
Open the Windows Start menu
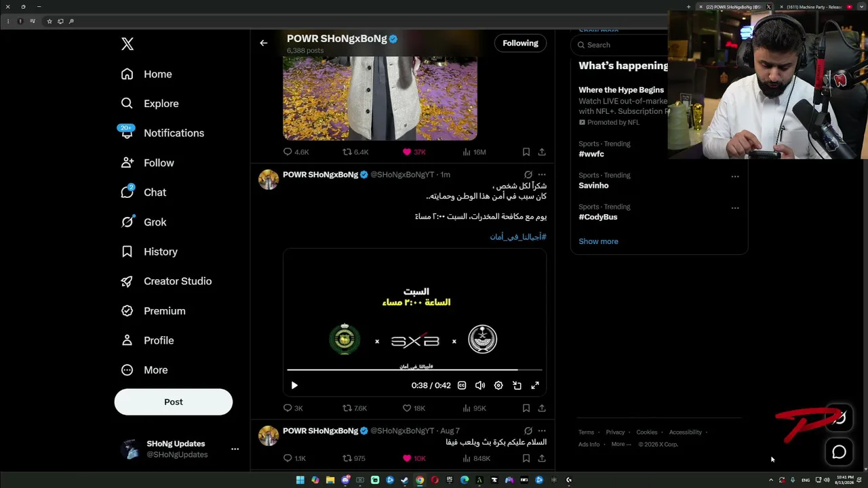[300, 480]
